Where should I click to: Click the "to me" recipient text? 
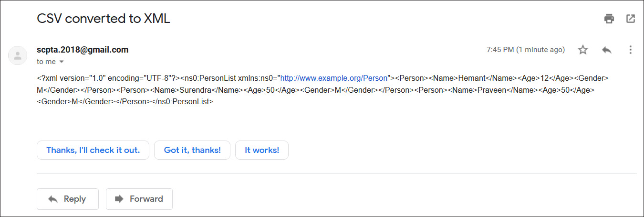[46, 62]
